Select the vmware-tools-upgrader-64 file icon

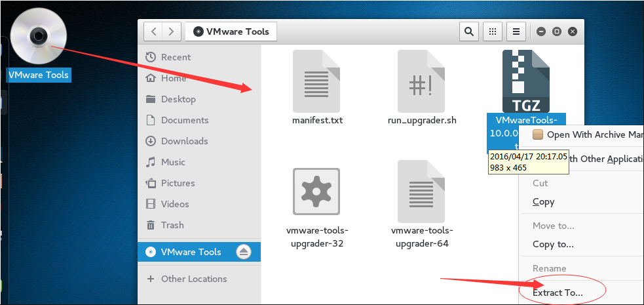point(421,191)
